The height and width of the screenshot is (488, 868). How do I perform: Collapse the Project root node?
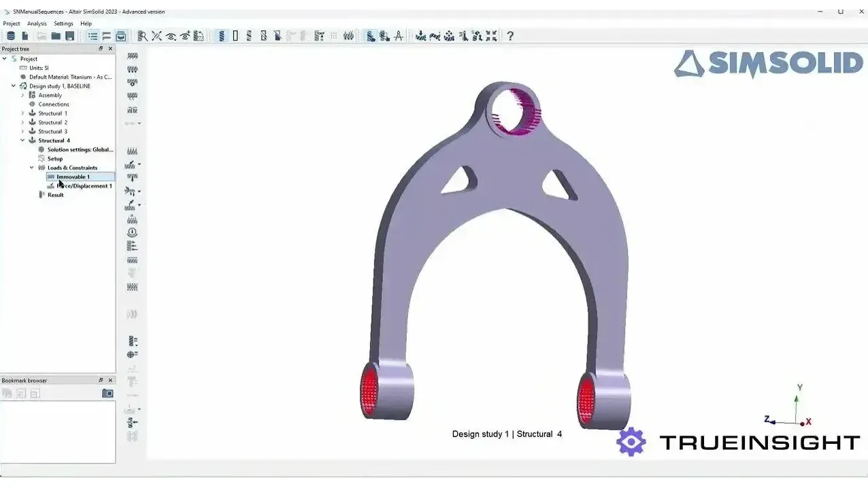coord(5,58)
